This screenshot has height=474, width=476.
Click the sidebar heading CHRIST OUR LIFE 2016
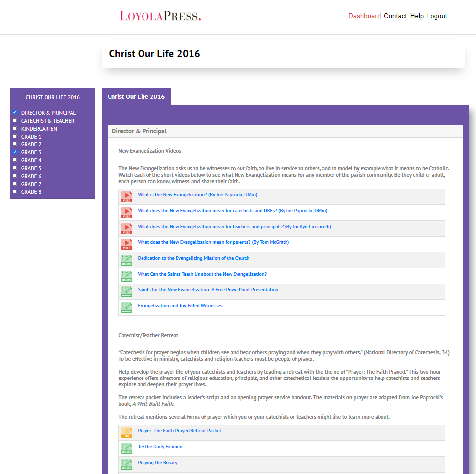tap(52, 97)
